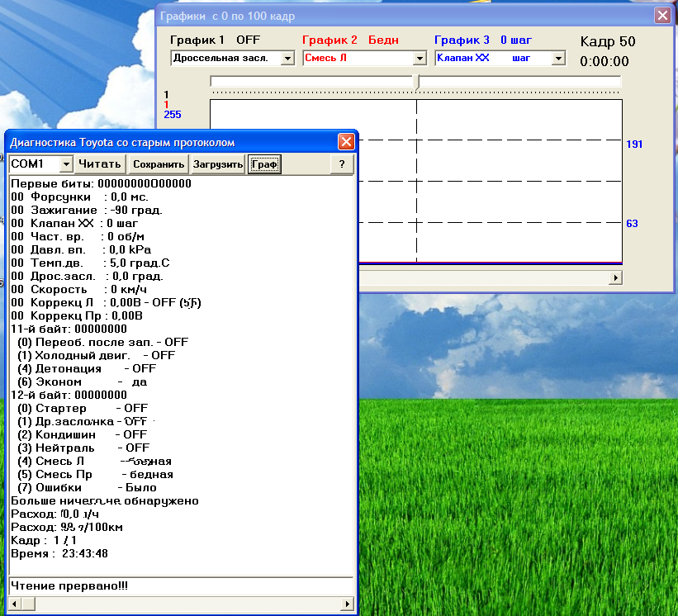Click the 'Кондишин - OFF' row

click(82, 435)
